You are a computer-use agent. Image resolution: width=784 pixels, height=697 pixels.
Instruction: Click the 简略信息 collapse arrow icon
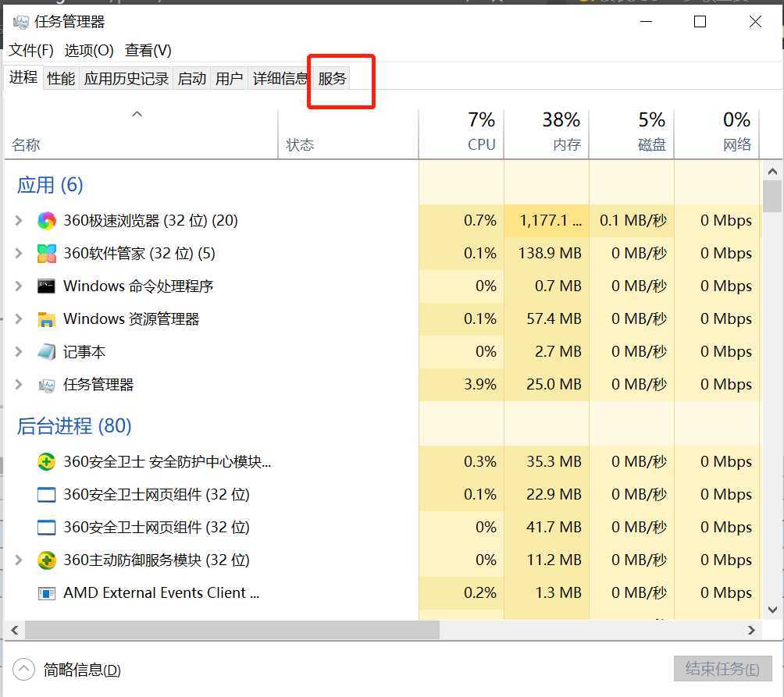coord(23,670)
